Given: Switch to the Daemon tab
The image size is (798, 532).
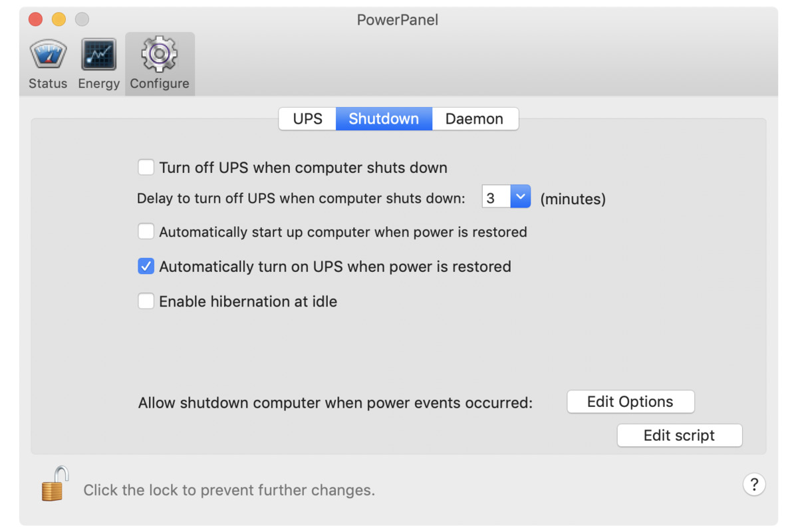Looking at the screenshot, I should (x=474, y=119).
